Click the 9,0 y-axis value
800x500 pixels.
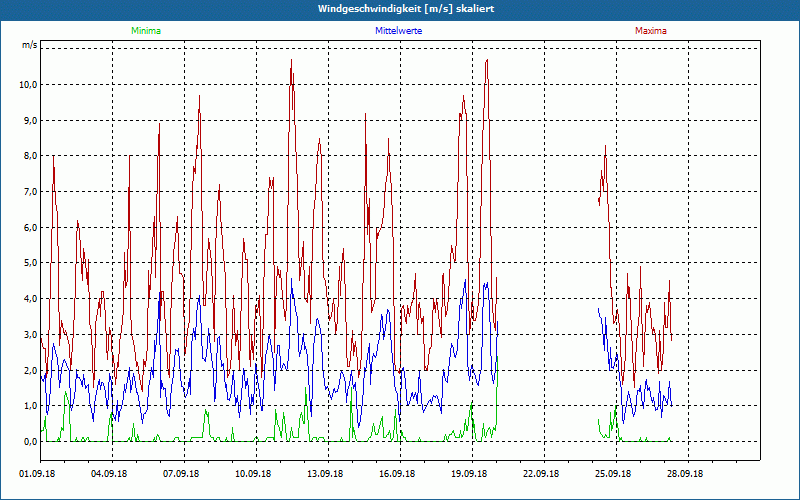click(x=30, y=120)
